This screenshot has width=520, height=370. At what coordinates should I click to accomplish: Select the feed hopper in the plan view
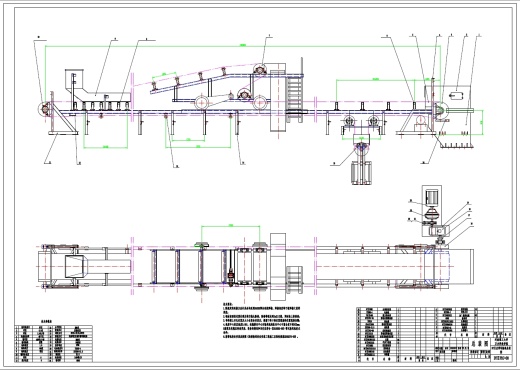76,266
